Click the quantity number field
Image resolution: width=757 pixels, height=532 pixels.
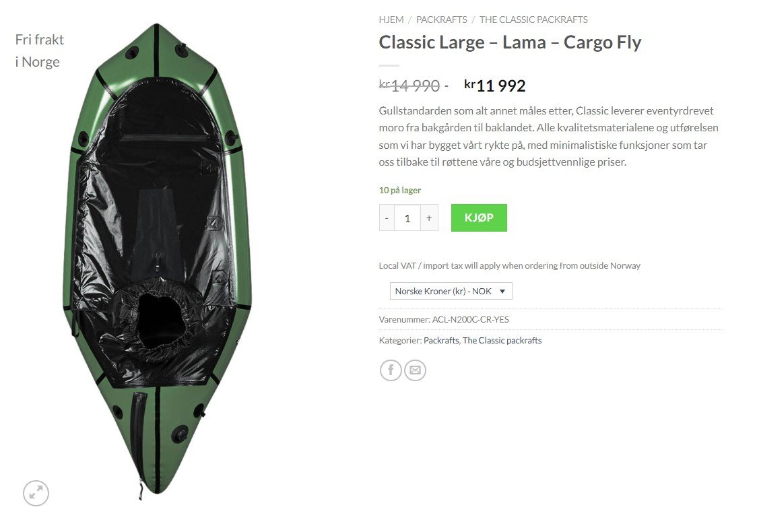coord(407,218)
